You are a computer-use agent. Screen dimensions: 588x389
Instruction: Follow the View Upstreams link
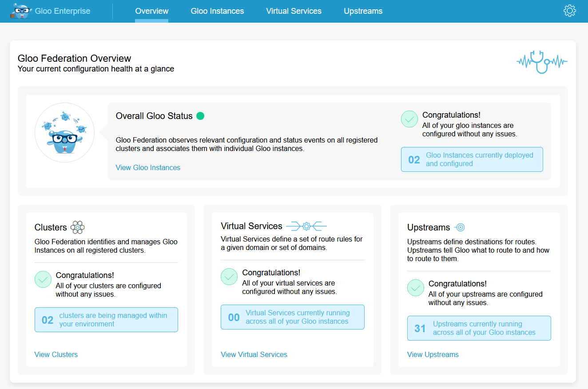point(433,354)
